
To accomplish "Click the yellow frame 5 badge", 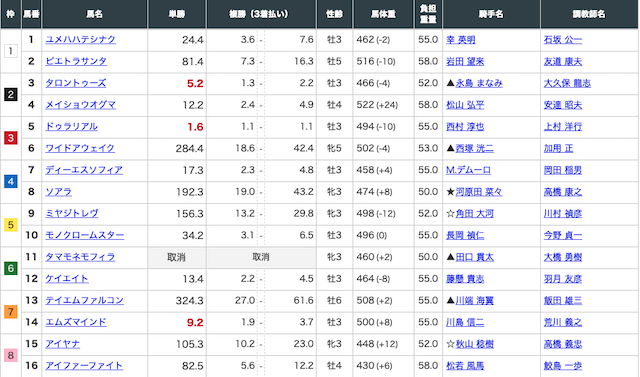I will pos(11,225).
